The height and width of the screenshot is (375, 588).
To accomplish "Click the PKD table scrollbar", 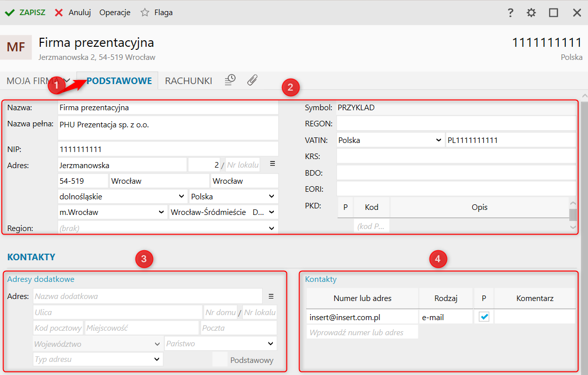I will 572,215.
